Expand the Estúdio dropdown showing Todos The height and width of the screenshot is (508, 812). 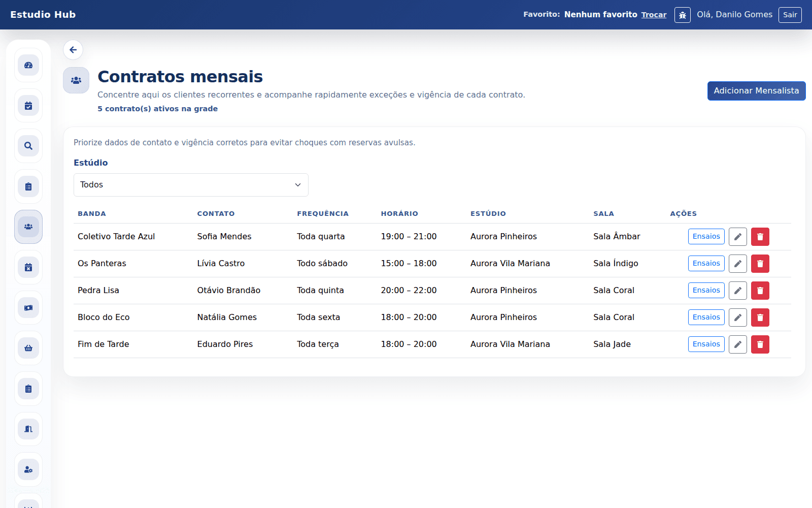[x=191, y=185]
